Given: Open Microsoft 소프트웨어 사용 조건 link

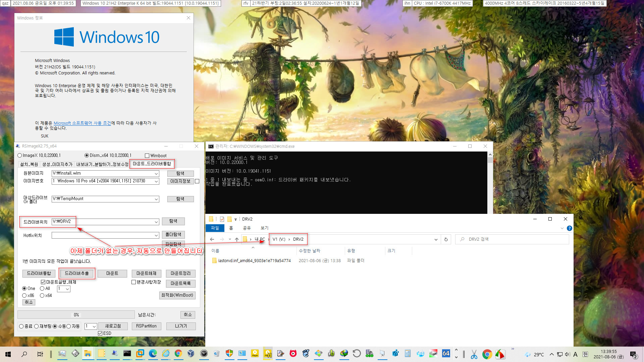Looking at the screenshot, I should tap(82, 123).
